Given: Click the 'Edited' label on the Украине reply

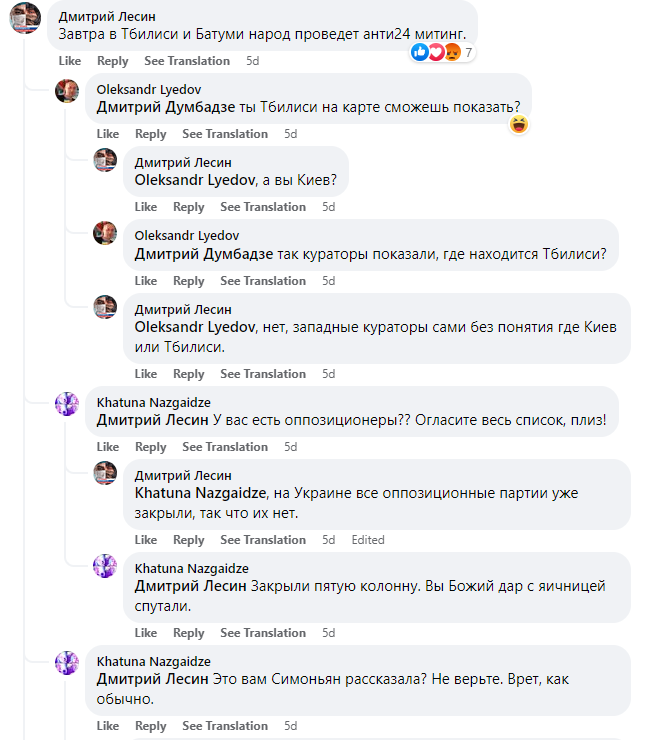Looking at the screenshot, I should pos(368,540).
